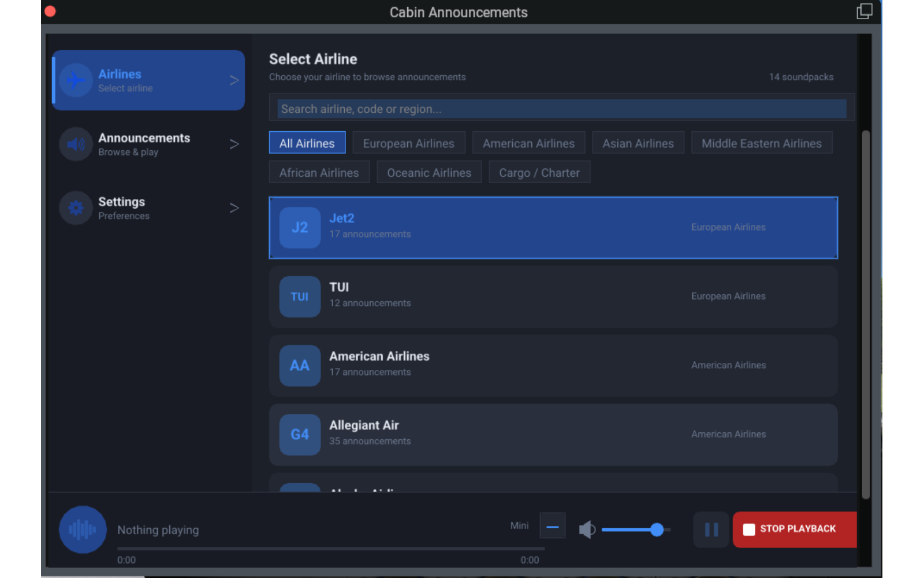The image size is (924, 578).
Task: Click the pop-out window icon in title bar
Action: [865, 12]
